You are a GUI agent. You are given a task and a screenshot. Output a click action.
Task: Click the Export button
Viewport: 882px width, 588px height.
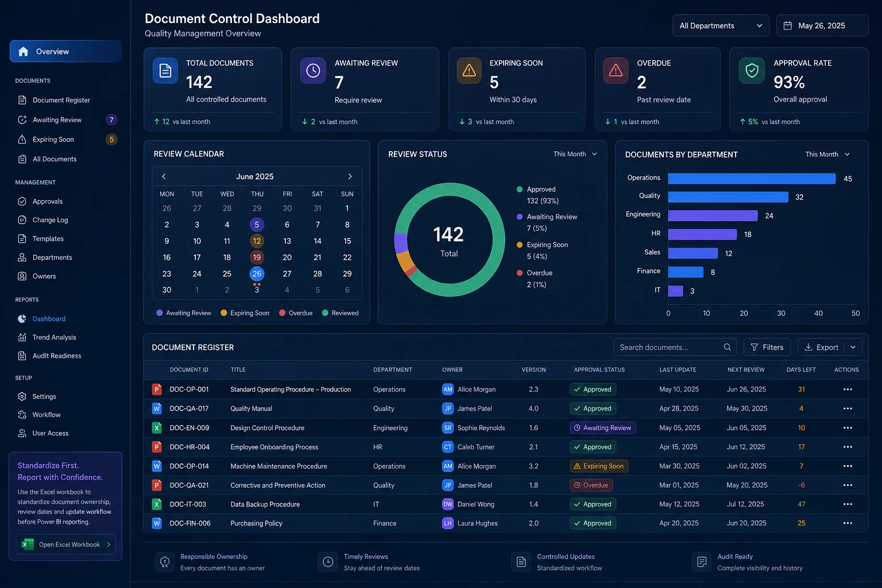tap(821, 347)
